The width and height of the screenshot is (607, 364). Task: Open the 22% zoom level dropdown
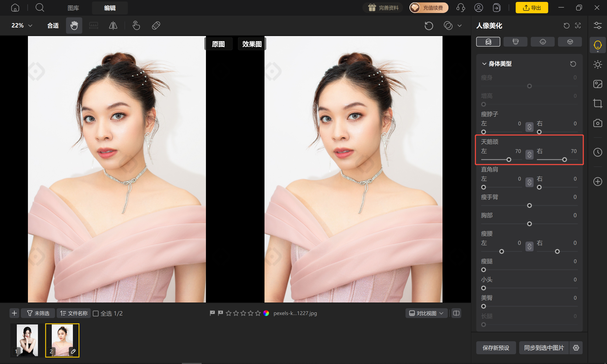(22, 25)
